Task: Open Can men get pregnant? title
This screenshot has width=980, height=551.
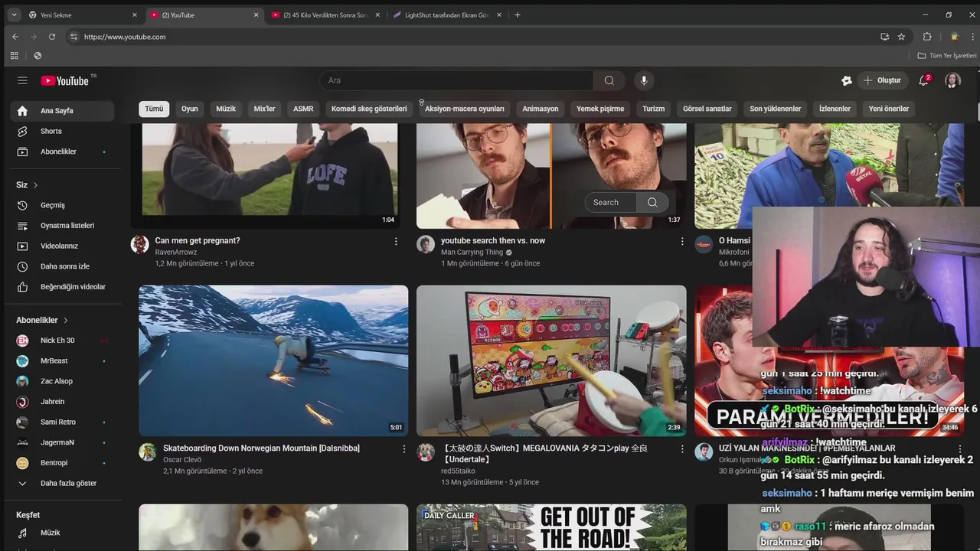Action: point(198,240)
